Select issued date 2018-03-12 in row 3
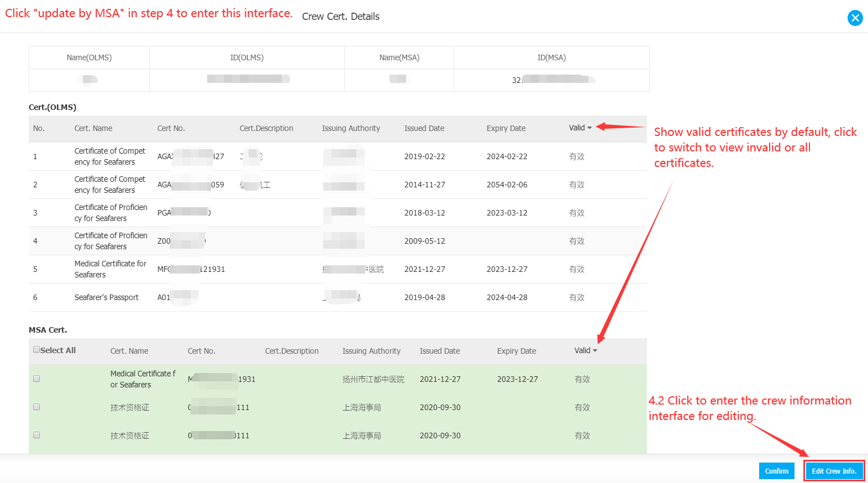The width and height of the screenshot is (868, 483). 424,213
